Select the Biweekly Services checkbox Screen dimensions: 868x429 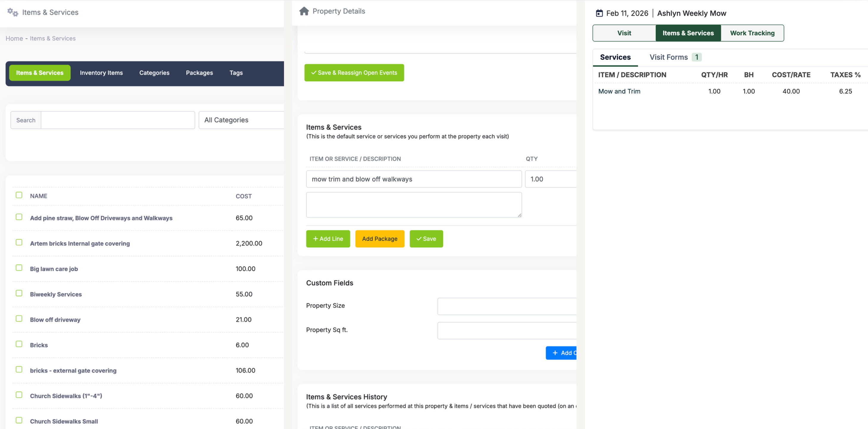coord(19,293)
